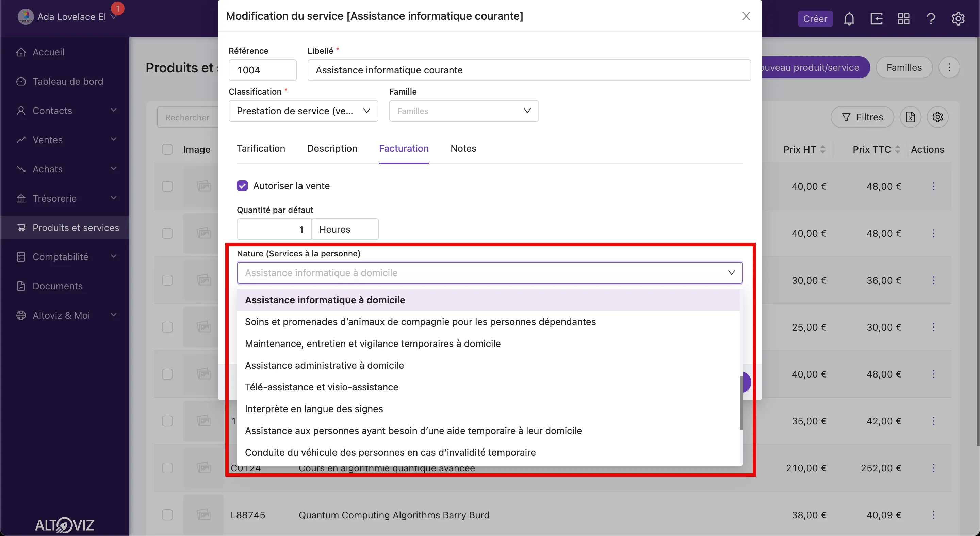The width and height of the screenshot is (980, 536).
Task: Open the Famille dropdown
Action: point(464,111)
